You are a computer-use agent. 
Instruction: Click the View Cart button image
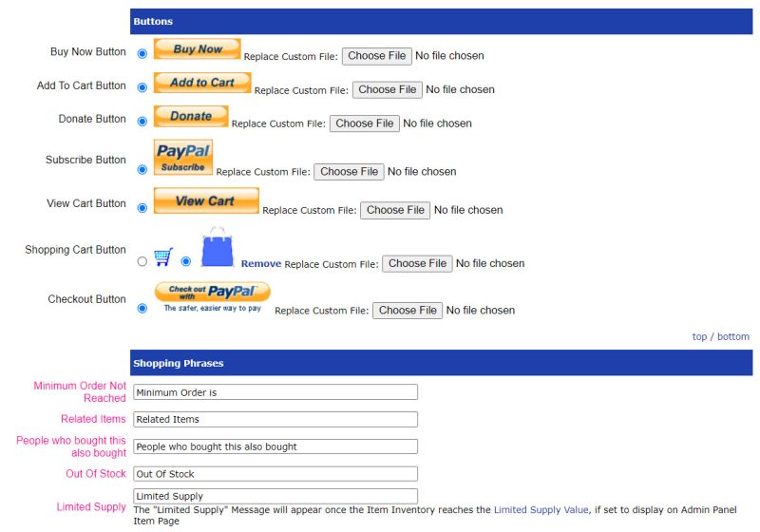click(x=206, y=200)
